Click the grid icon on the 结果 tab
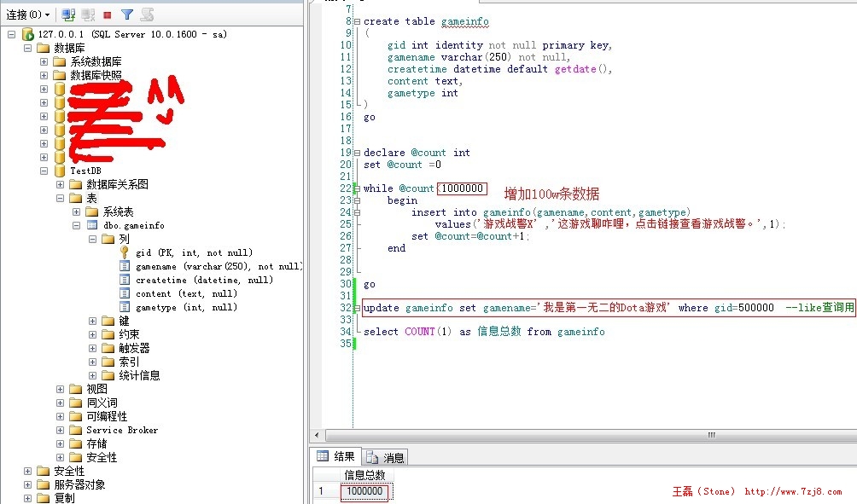 tap(322, 456)
